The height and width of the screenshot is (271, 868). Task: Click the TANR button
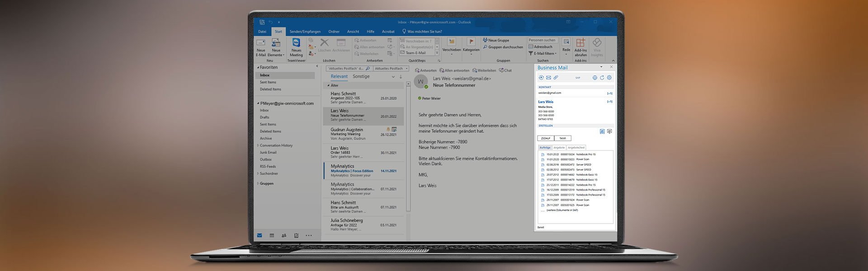coord(562,138)
